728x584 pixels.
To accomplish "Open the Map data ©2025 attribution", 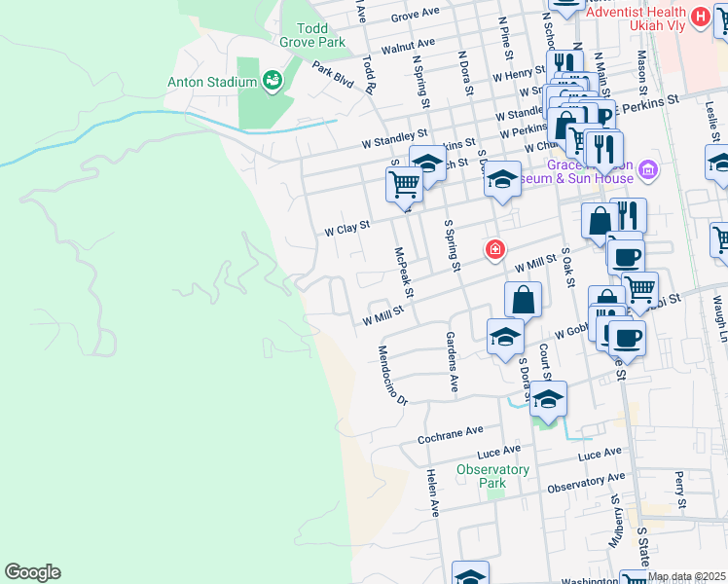I will tap(687, 577).
